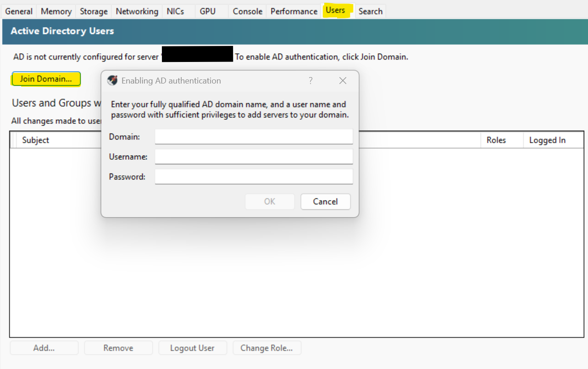Switch to the Console tab
Viewport: 588px width, 369px height.
click(248, 11)
